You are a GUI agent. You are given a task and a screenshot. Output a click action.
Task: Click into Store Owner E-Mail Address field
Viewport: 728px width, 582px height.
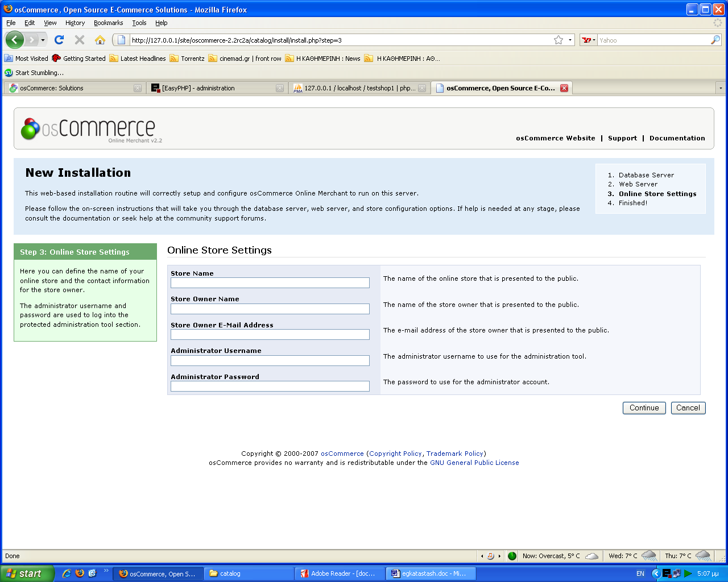pyautogui.click(x=270, y=334)
